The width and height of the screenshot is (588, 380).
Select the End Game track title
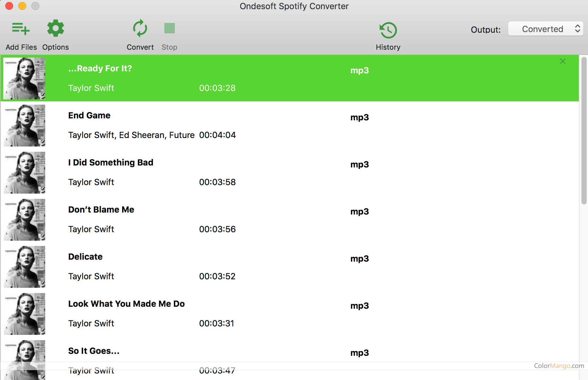click(89, 115)
